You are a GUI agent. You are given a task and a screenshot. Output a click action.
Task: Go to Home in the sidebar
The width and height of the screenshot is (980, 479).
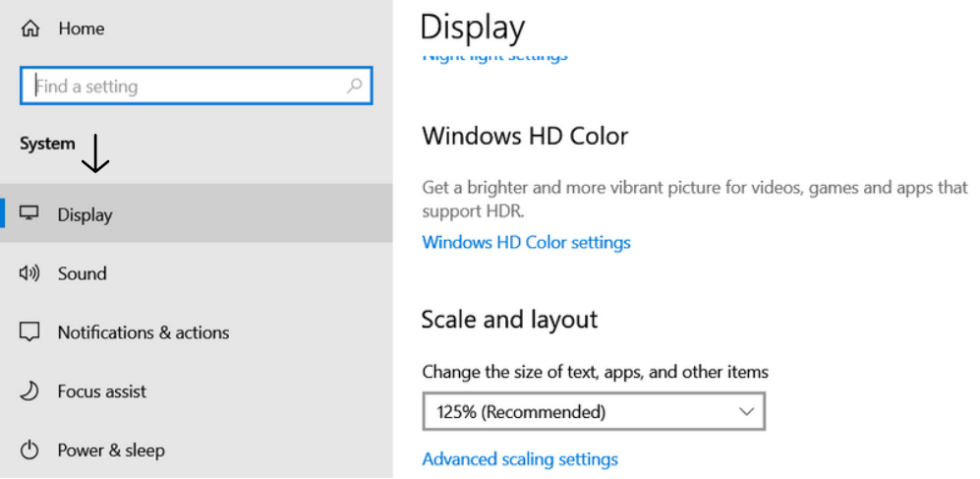point(81,29)
